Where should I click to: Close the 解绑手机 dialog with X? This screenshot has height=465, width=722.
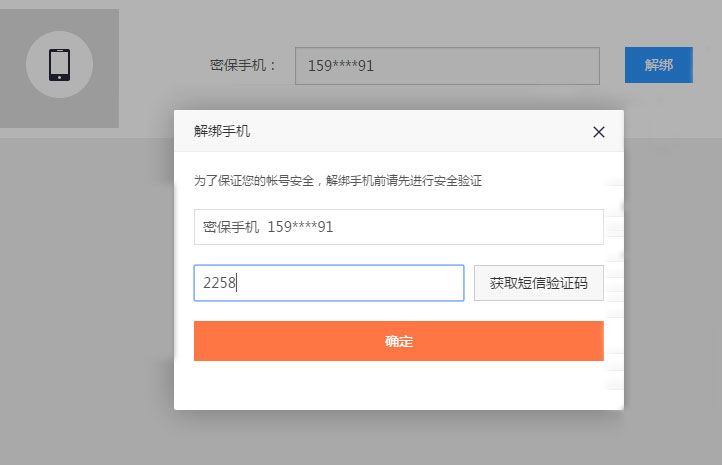click(599, 131)
